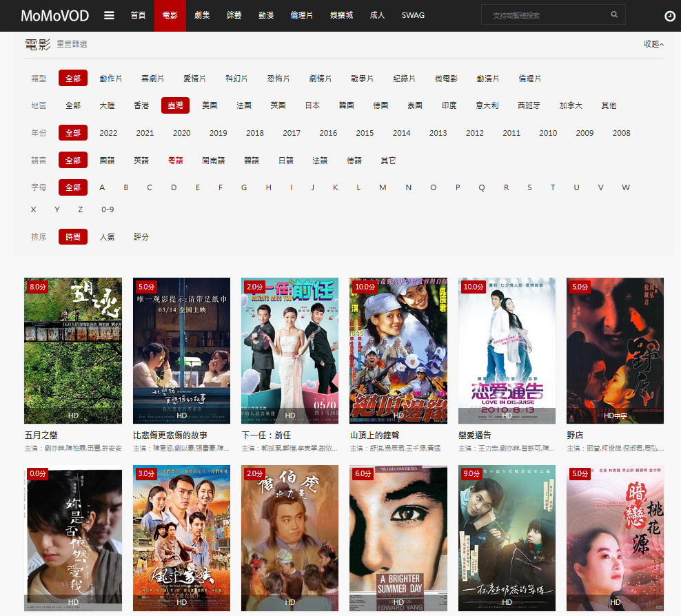Click the MoMoVOD logo

(x=54, y=15)
